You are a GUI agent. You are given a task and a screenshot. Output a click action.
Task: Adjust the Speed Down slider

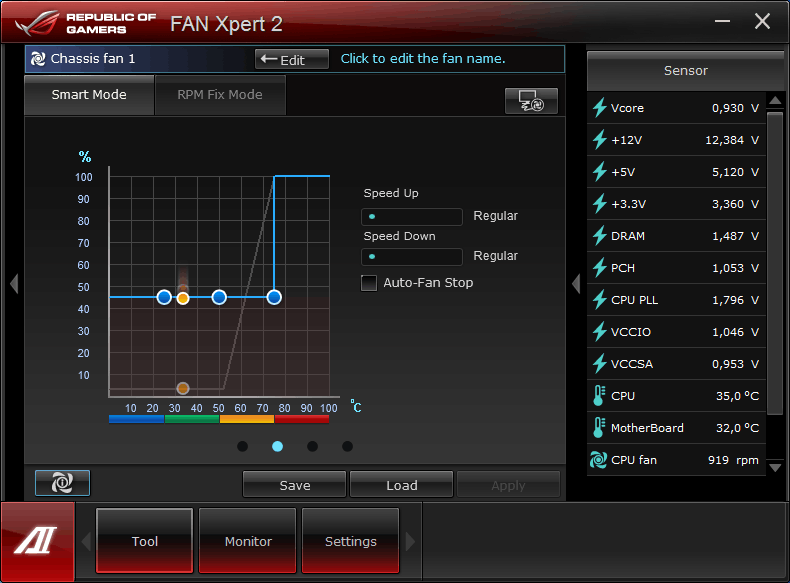412,256
